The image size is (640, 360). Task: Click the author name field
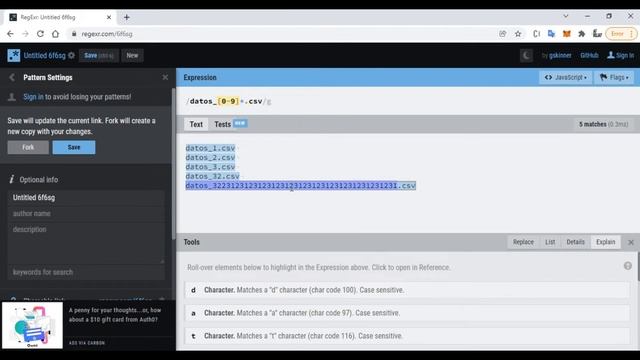(86, 213)
